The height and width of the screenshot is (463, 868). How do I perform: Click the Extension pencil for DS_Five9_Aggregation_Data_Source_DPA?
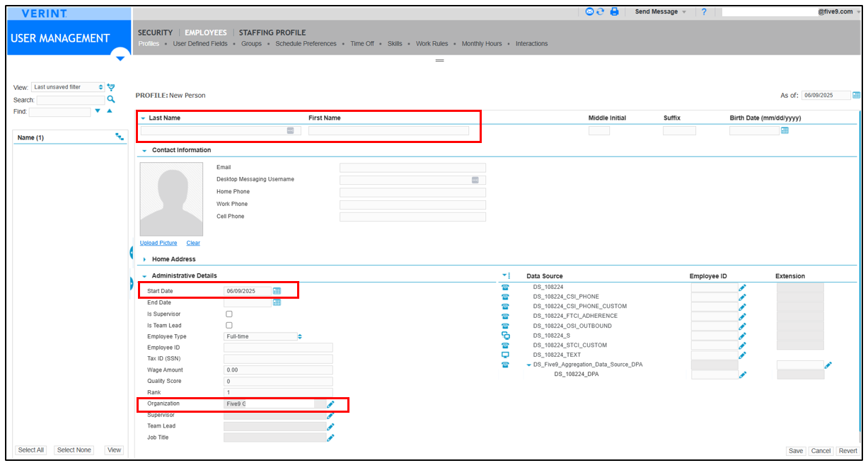828,365
